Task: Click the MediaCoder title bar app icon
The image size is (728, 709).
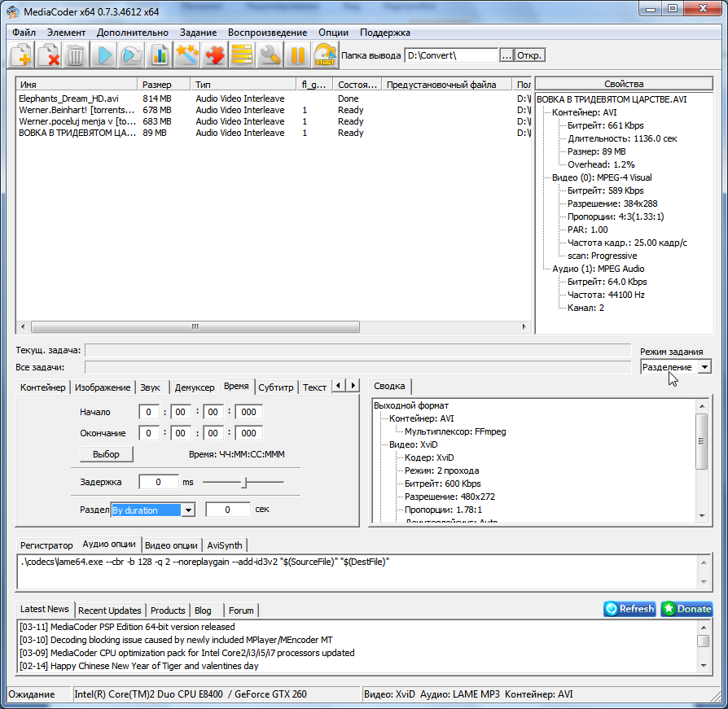Action: [x=12, y=12]
